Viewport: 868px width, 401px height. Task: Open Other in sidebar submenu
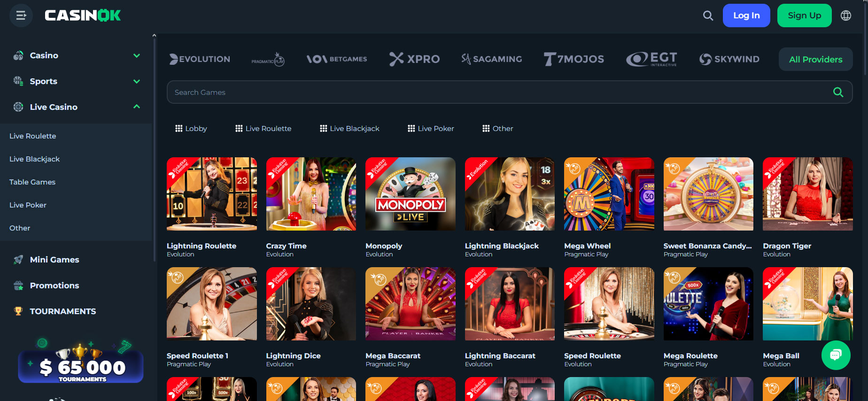pos(20,228)
